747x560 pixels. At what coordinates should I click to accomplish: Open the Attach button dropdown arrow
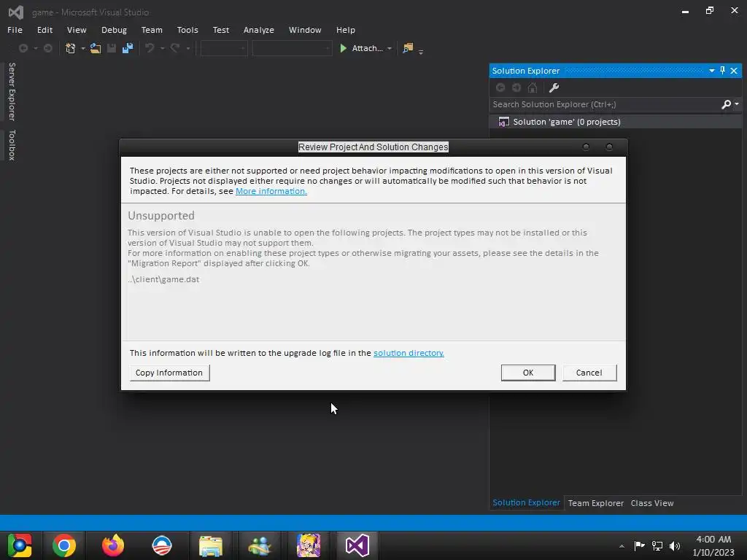point(390,49)
